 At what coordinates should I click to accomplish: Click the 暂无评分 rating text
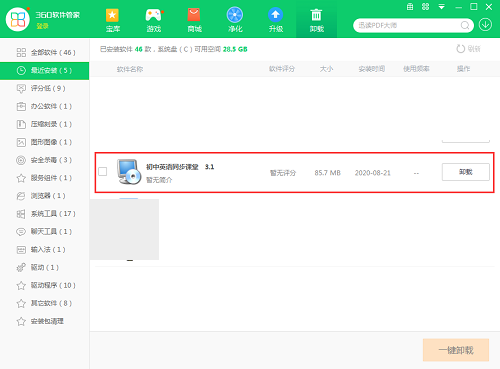tap(283, 173)
